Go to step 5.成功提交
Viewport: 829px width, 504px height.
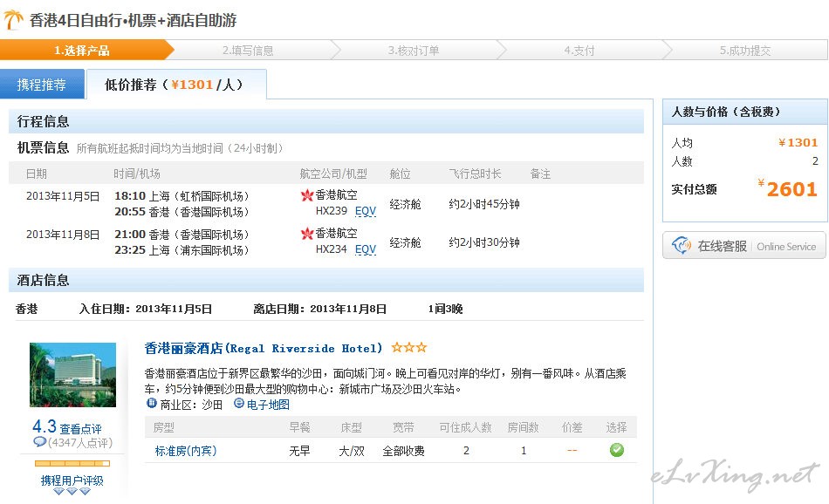click(745, 51)
